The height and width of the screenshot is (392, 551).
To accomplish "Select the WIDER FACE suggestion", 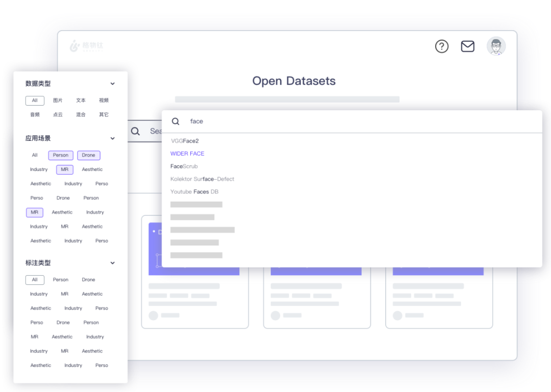I will tap(187, 154).
